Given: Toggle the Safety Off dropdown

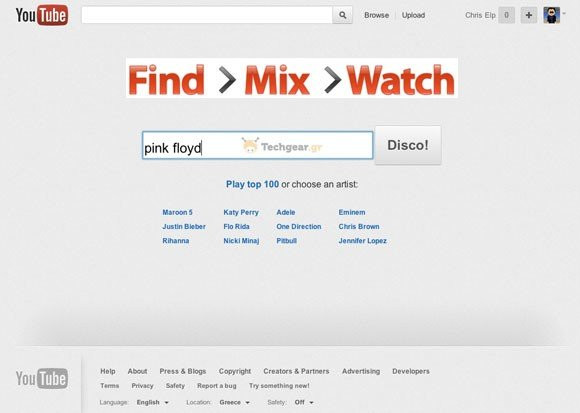Looking at the screenshot, I should click(304, 402).
